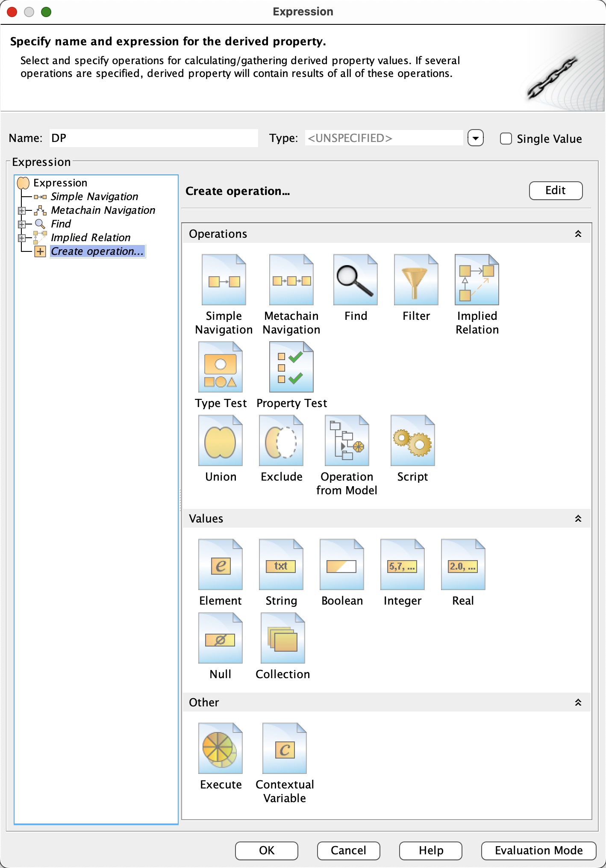This screenshot has height=868, width=606.
Task: Select Implied Relation in expression tree
Action: (x=90, y=238)
